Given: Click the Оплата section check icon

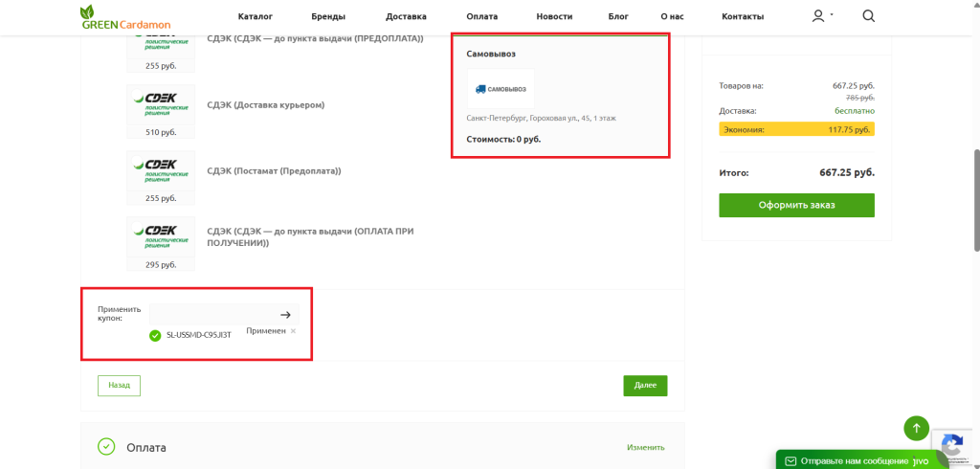Looking at the screenshot, I should click(106, 447).
